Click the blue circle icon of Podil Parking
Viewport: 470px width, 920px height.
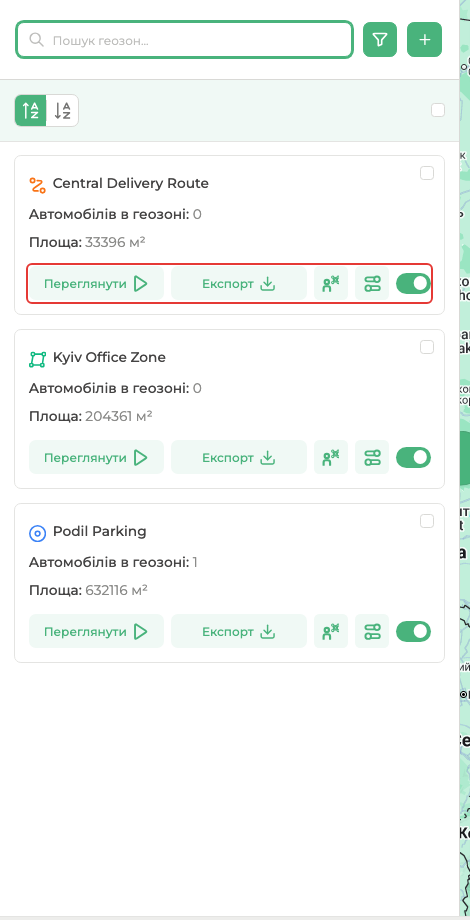[x=37, y=533]
